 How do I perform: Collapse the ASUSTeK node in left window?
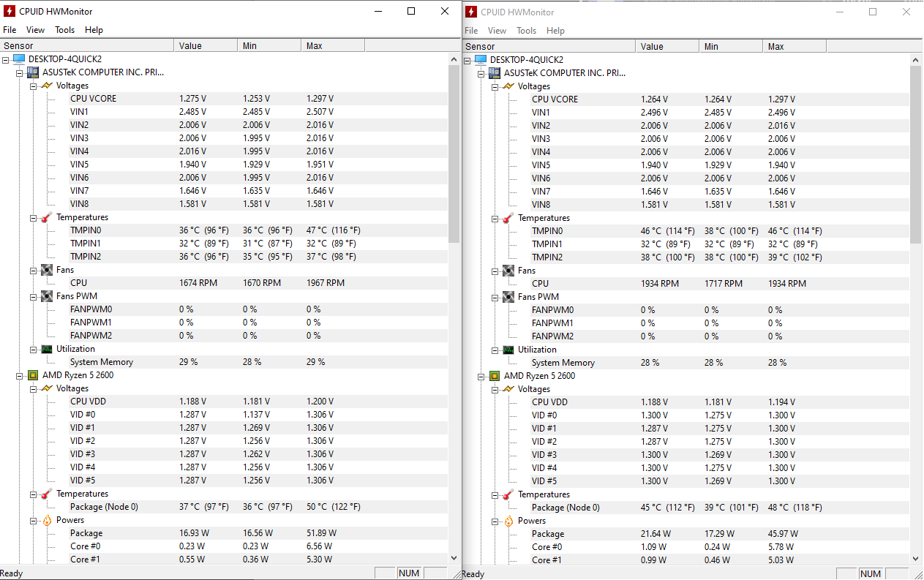click(20, 72)
